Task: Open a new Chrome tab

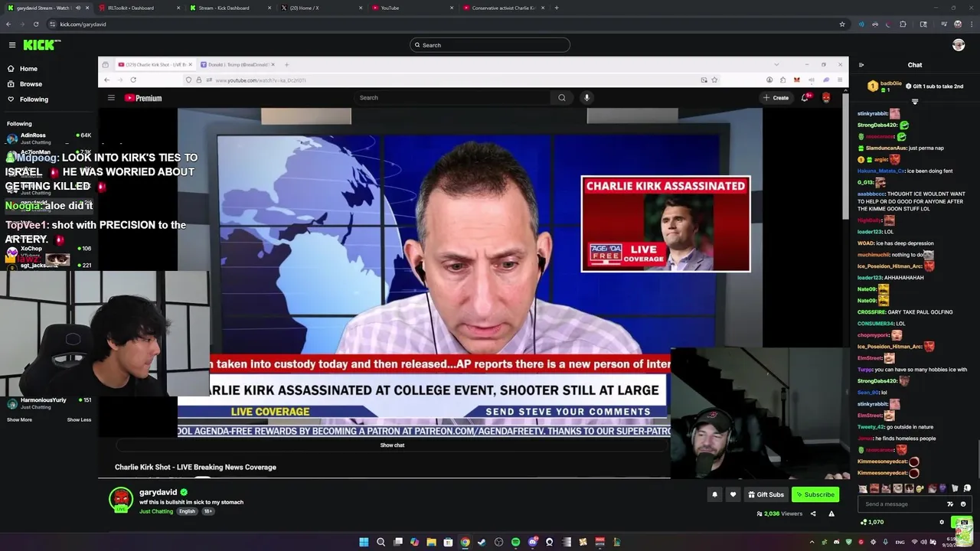Action: coord(557,8)
